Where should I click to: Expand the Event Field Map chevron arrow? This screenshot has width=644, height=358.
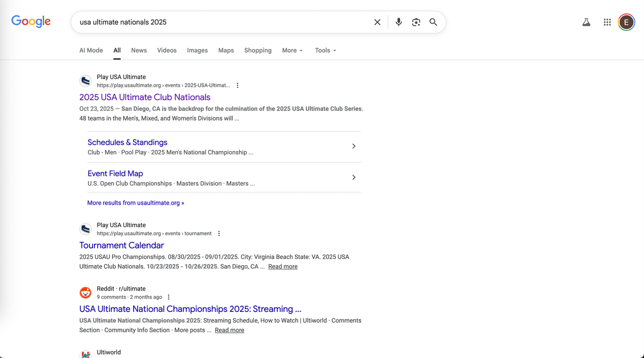[354, 177]
